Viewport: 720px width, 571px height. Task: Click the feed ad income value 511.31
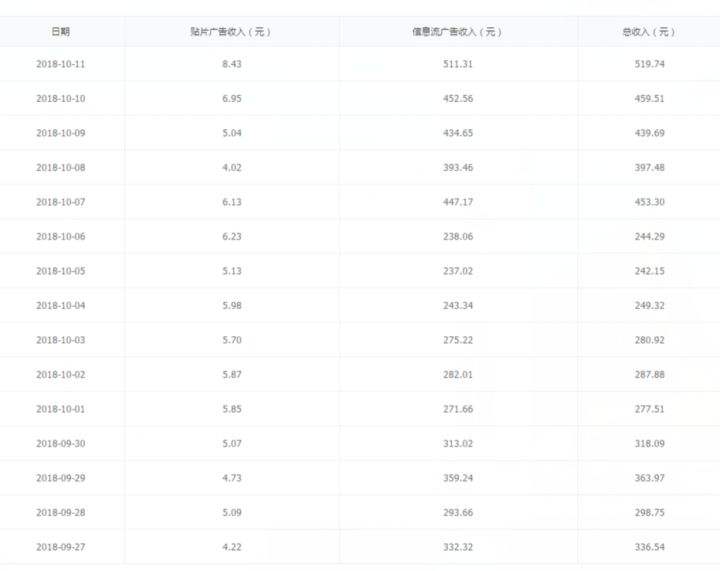(x=458, y=64)
